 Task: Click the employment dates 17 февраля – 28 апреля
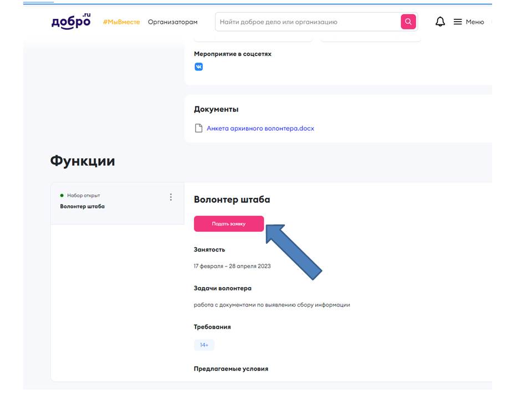(232, 266)
